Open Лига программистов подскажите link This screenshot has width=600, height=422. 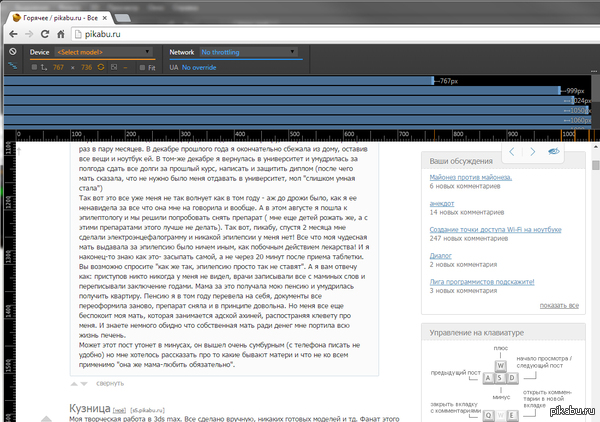point(482,282)
